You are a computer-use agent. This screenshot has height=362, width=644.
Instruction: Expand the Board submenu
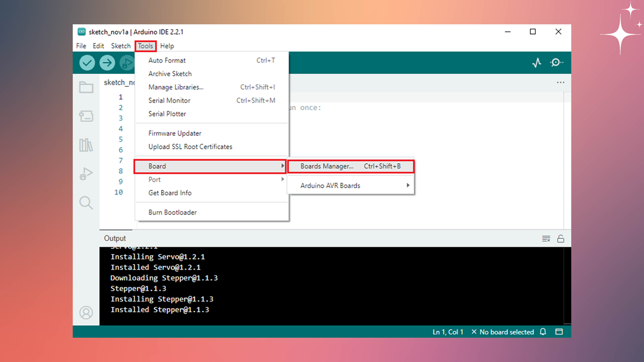pos(210,166)
